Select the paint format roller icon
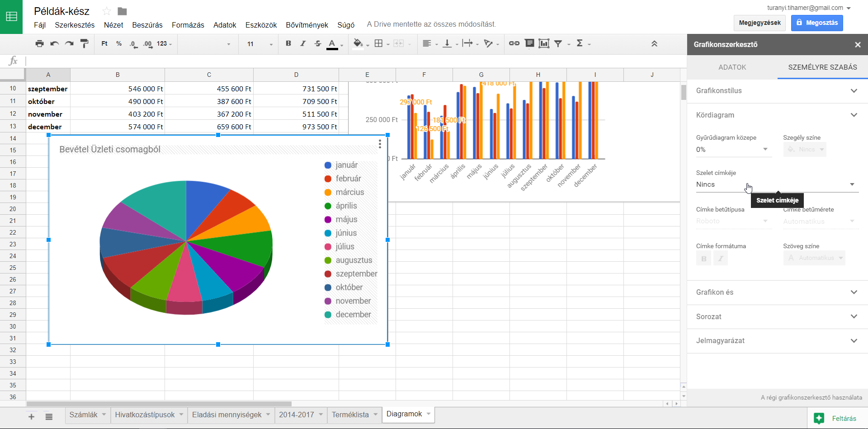 click(x=84, y=44)
